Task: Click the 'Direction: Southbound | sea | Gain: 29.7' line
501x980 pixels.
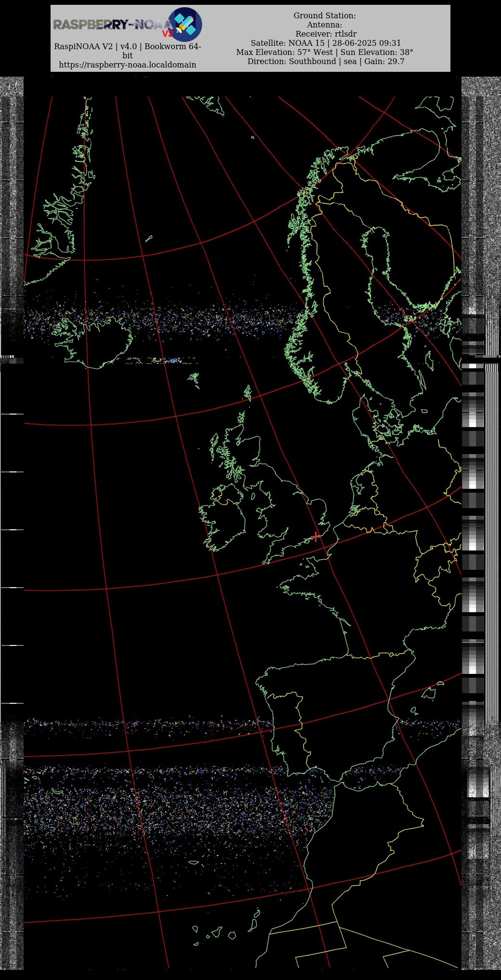Action: 326,62
